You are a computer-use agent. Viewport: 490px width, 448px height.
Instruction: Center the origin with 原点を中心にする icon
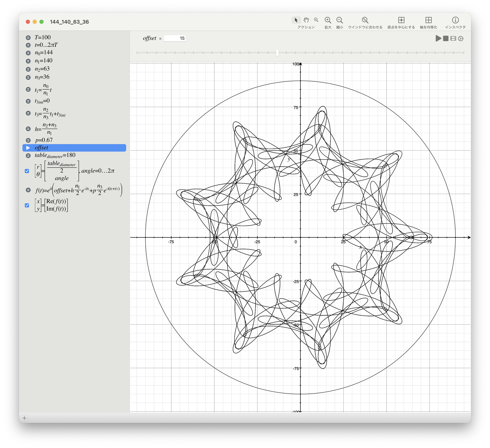401,20
